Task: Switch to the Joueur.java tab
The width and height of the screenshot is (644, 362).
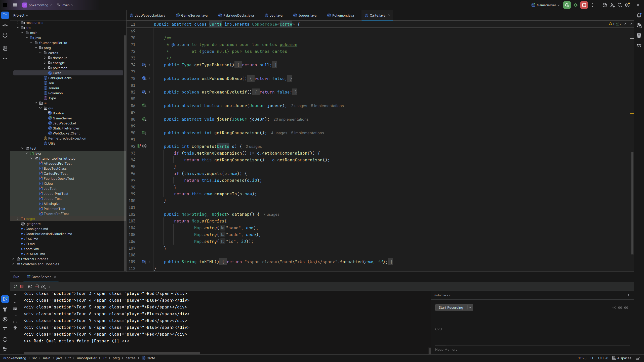Action: point(307,15)
